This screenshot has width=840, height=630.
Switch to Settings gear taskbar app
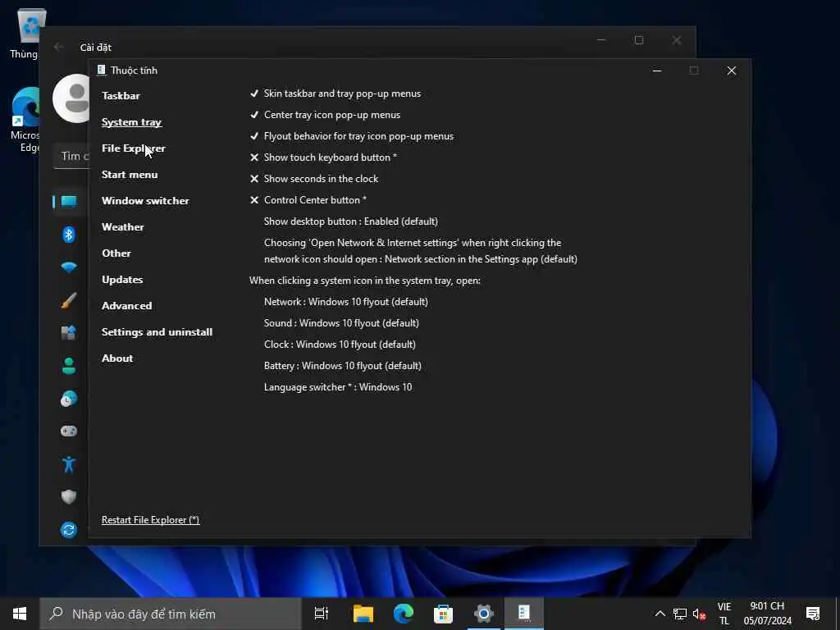pyautogui.click(x=483, y=614)
